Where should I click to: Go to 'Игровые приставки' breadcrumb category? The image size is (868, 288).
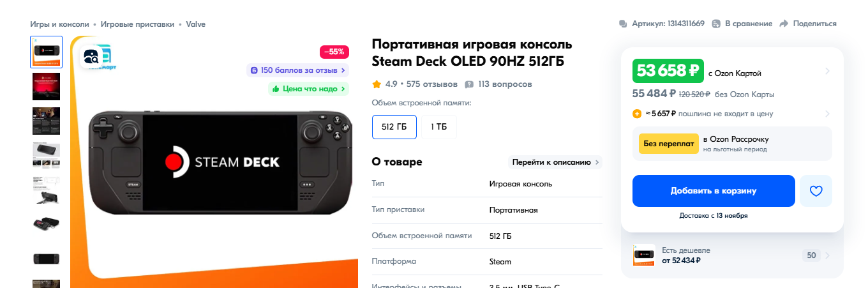tap(137, 24)
